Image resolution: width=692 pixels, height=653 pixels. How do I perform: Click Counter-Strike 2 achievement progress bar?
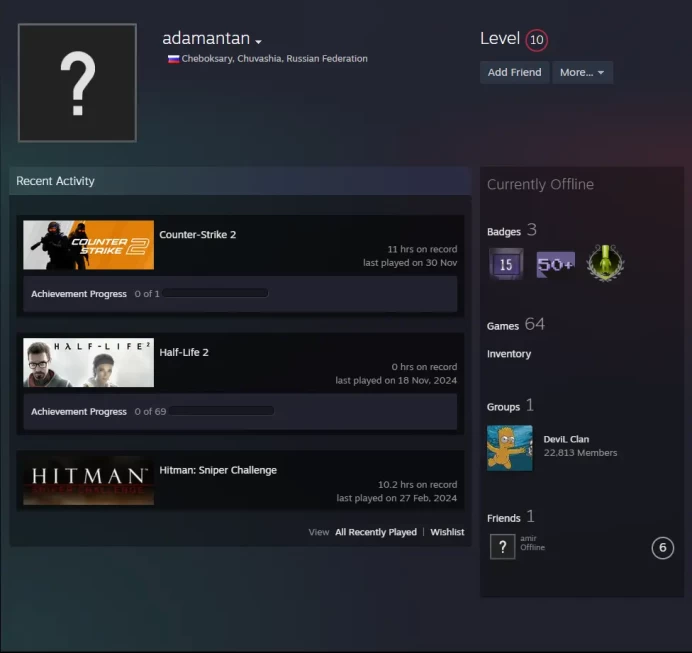pos(215,293)
